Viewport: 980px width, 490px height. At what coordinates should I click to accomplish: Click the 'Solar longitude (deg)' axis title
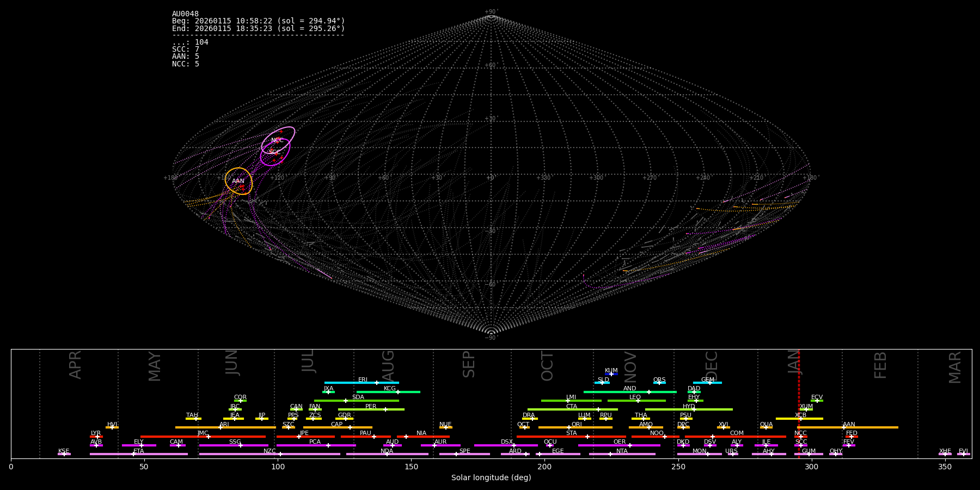pyautogui.click(x=491, y=477)
